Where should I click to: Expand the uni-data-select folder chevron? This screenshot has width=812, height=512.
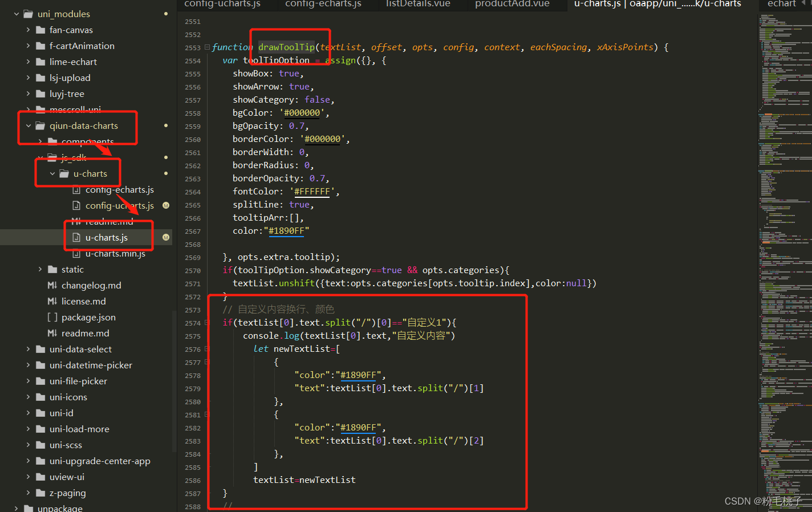29,349
